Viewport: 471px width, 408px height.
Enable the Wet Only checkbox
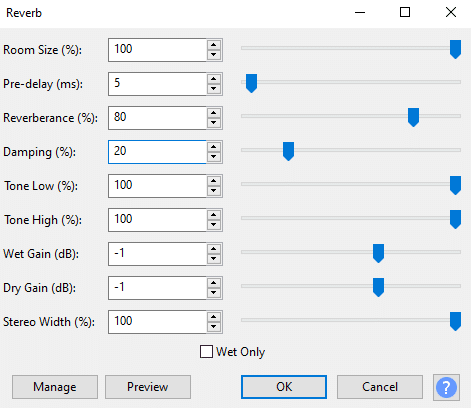(x=206, y=352)
